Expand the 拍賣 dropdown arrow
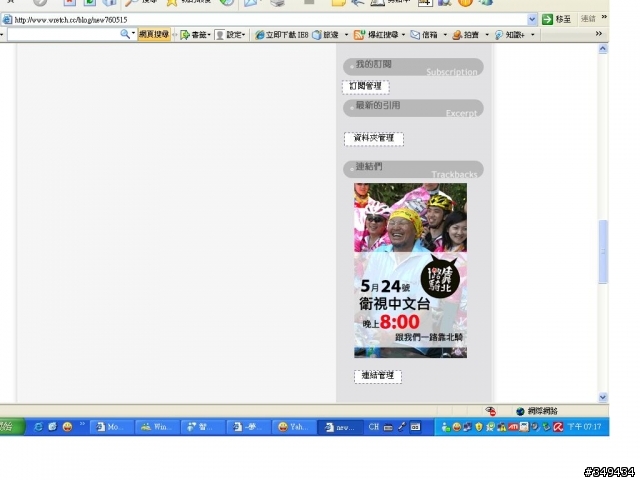Image resolution: width=640 pixels, height=480 pixels. point(487,35)
